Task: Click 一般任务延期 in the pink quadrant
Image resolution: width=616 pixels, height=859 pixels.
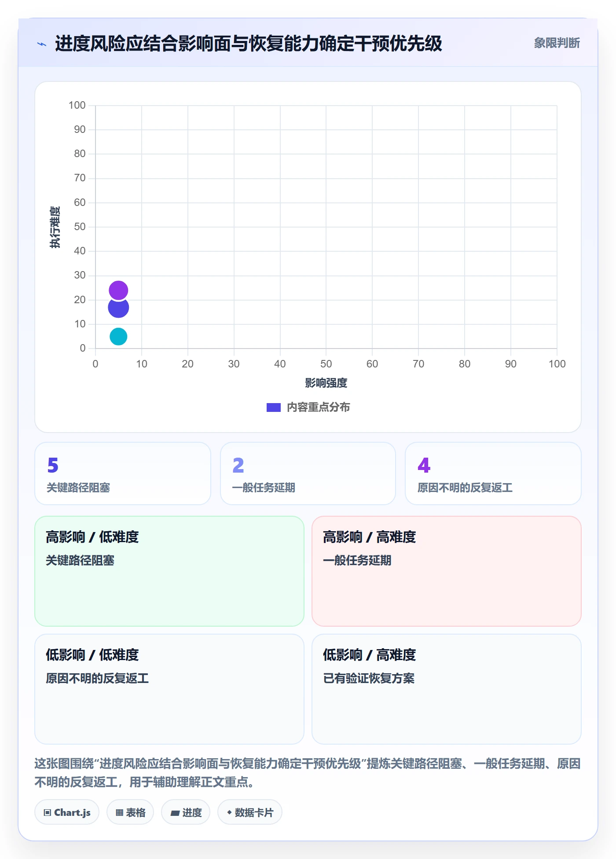Action: point(357,560)
